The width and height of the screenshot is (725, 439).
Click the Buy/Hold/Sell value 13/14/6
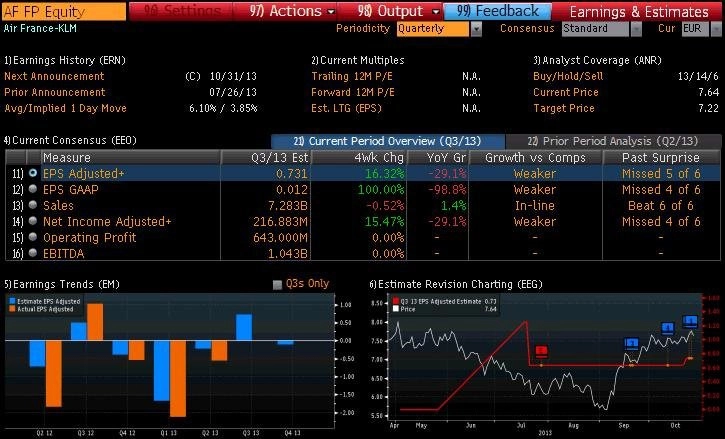[x=698, y=76]
